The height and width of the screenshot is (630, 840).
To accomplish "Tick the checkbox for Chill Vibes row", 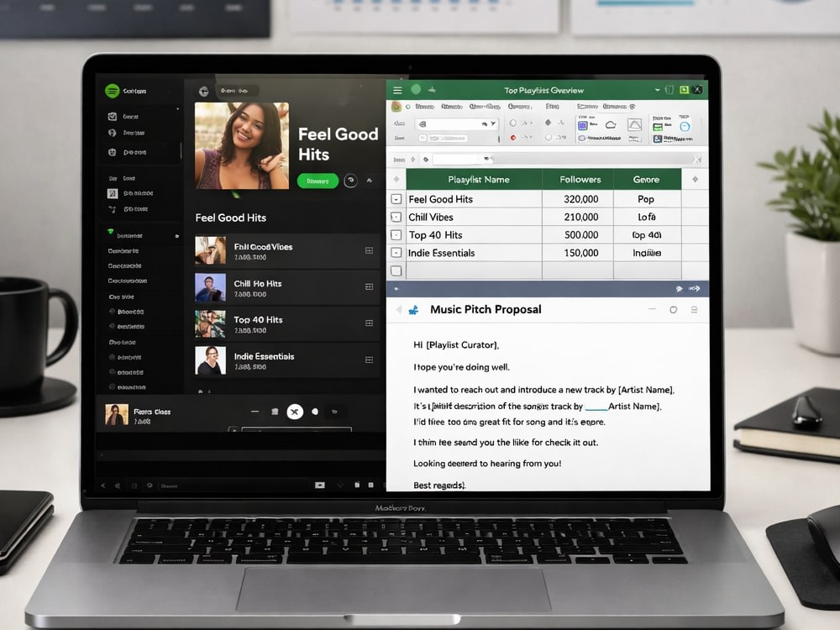I will [396, 217].
